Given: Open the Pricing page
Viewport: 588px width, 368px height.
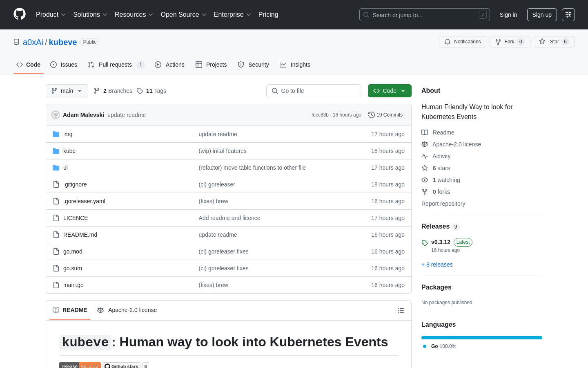Looking at the screenshot, I should 268,15.
